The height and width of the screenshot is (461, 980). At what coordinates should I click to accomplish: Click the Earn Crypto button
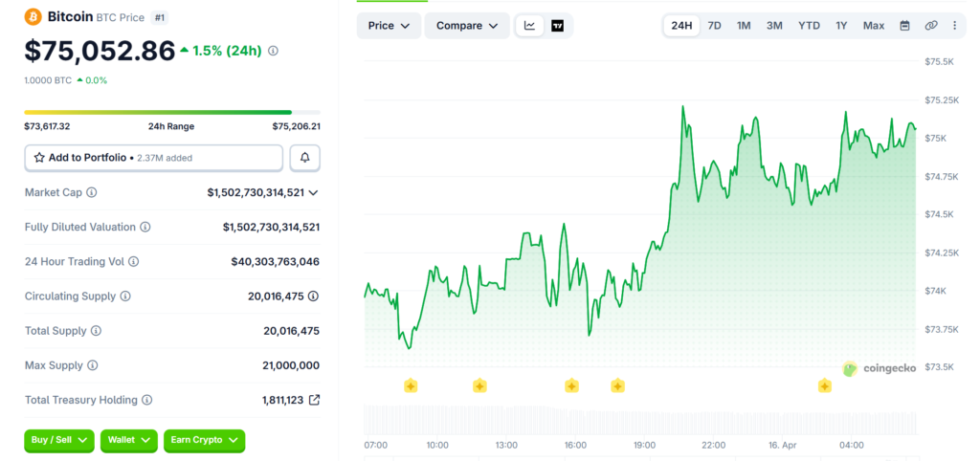point(204,440)
